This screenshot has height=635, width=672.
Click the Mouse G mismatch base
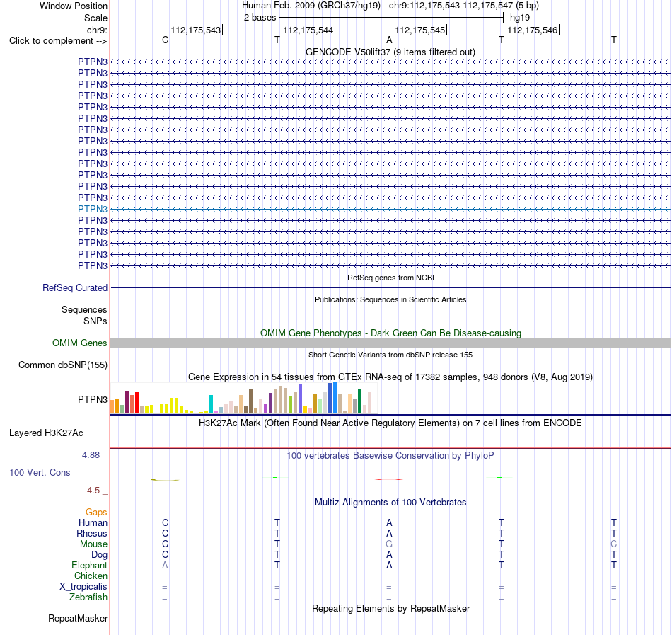click(x=389, y=544)
